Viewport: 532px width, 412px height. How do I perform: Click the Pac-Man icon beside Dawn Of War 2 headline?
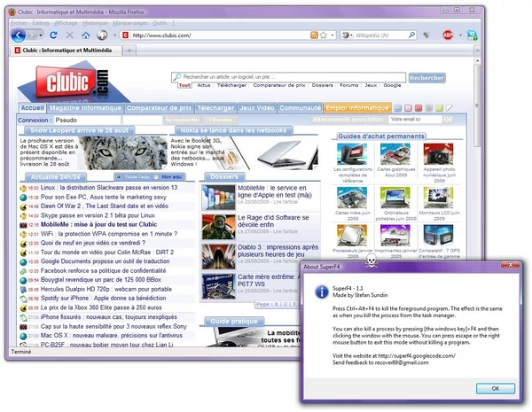(x=23, y=206)
